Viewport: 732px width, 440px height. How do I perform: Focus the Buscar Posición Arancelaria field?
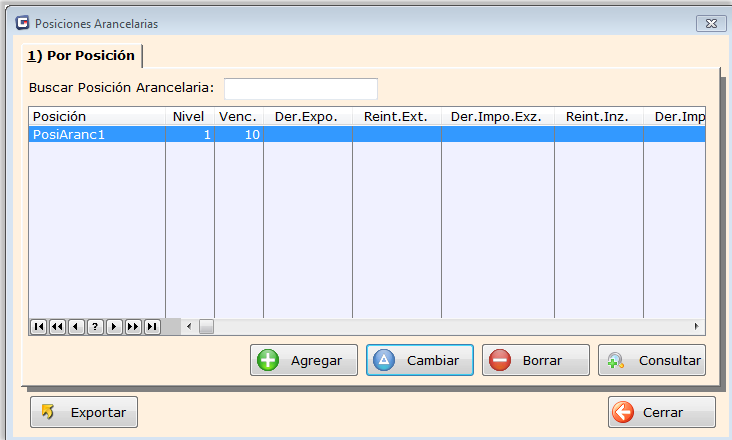300,88
